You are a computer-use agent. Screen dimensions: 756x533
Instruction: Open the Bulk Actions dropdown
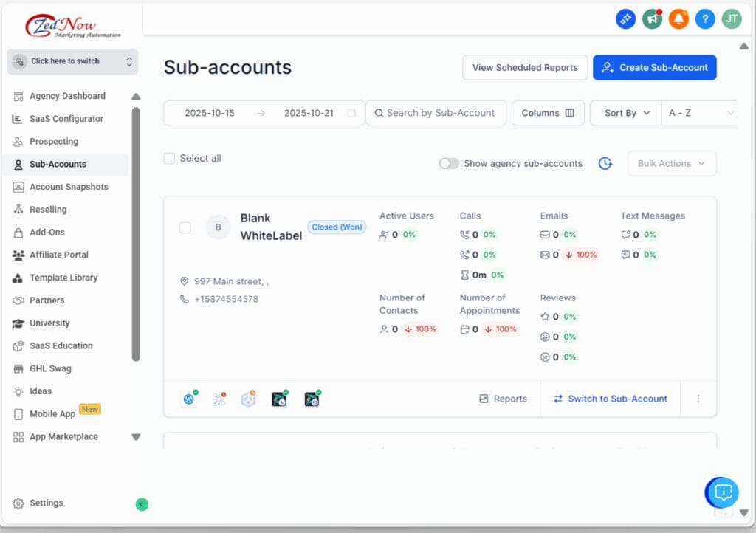(x=671, y=163)
